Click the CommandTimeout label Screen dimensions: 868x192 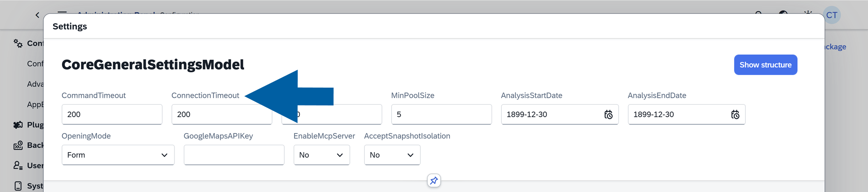[x=94, y=95]
